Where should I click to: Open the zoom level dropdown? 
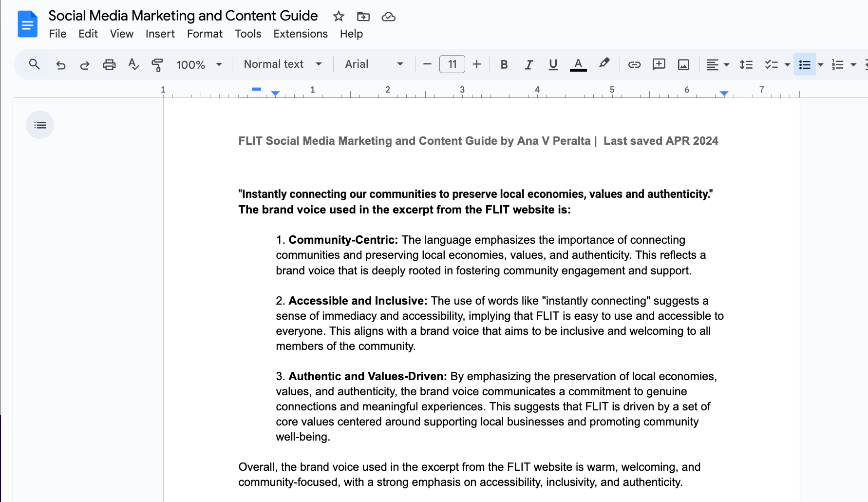tap(199, 64)
